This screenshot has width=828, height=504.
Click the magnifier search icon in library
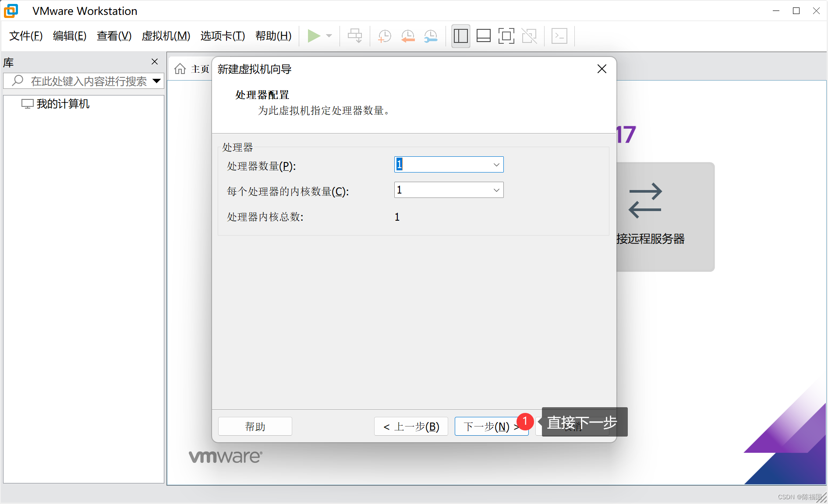(18, 81)
